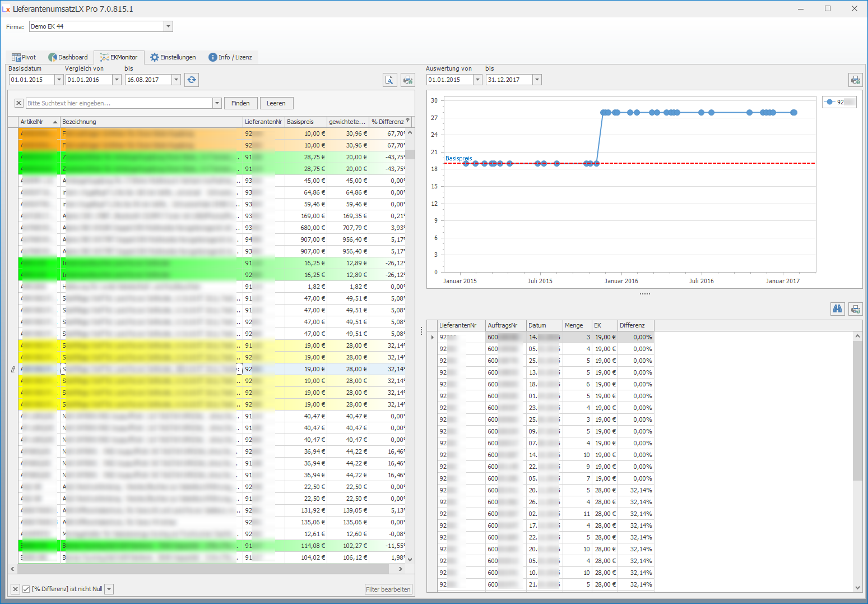
Task: Uncheck the '% Differenz ist nicht Null' filter
Action: pyautogui.click(x=26, y=589)
